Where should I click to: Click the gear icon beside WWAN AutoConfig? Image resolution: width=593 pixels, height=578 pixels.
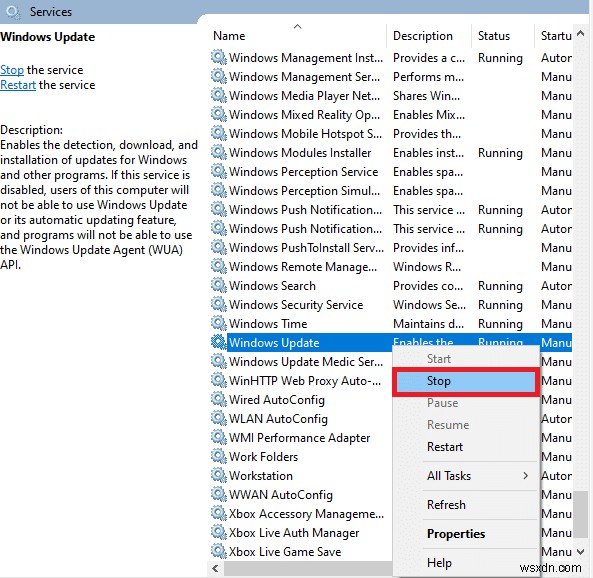[x=219, y=494]
